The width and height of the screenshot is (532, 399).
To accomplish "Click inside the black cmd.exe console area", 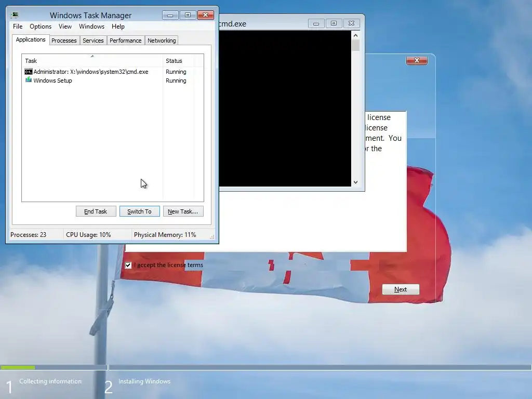I will [x=285, y=109].
